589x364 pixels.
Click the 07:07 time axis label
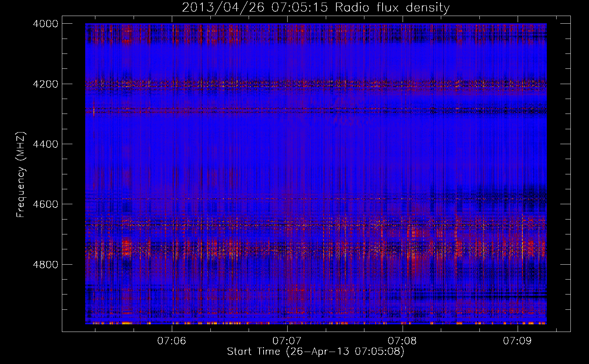(x=287, y=341)
